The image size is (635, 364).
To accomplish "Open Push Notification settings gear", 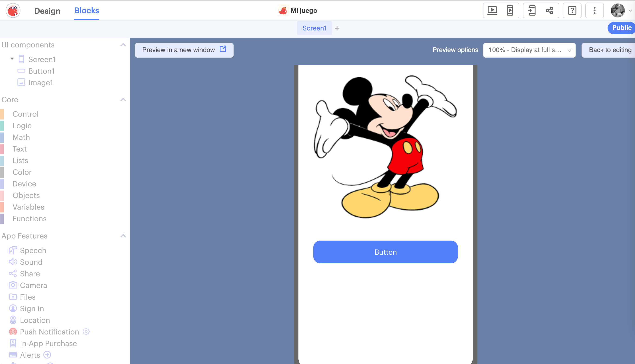I will [x=86, y=331].
